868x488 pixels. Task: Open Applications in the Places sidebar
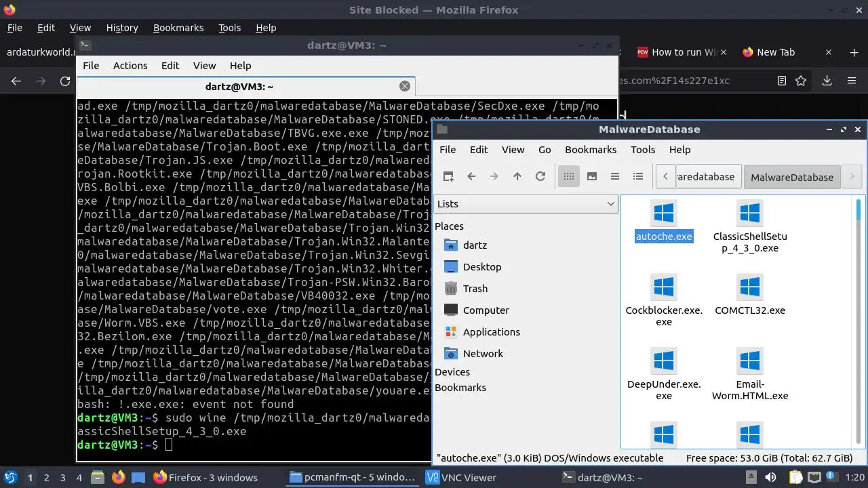[x=491, y=331]
